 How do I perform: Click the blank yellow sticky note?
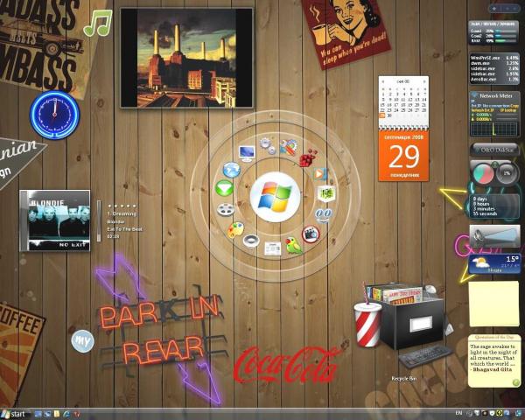point(493,304)
